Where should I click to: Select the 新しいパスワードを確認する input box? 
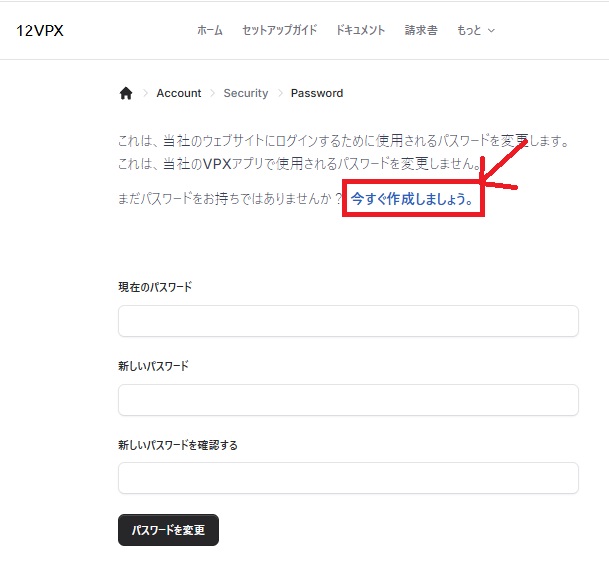(x=348, y=478)
